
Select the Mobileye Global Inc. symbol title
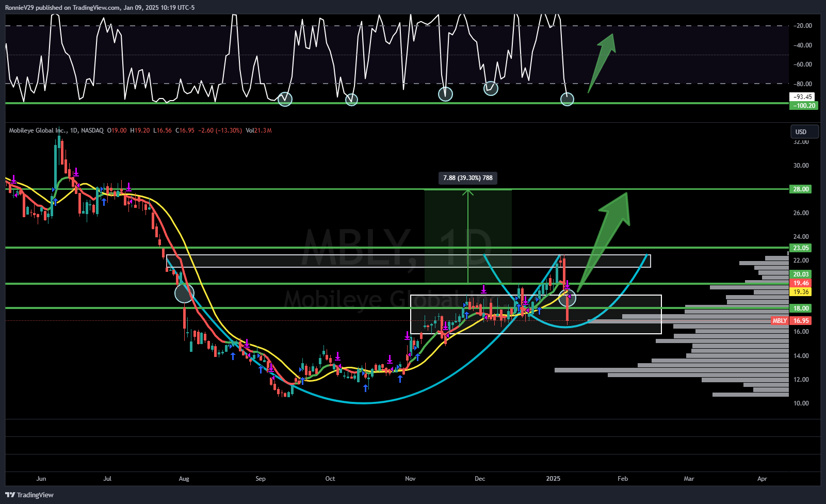coord(39,131)
